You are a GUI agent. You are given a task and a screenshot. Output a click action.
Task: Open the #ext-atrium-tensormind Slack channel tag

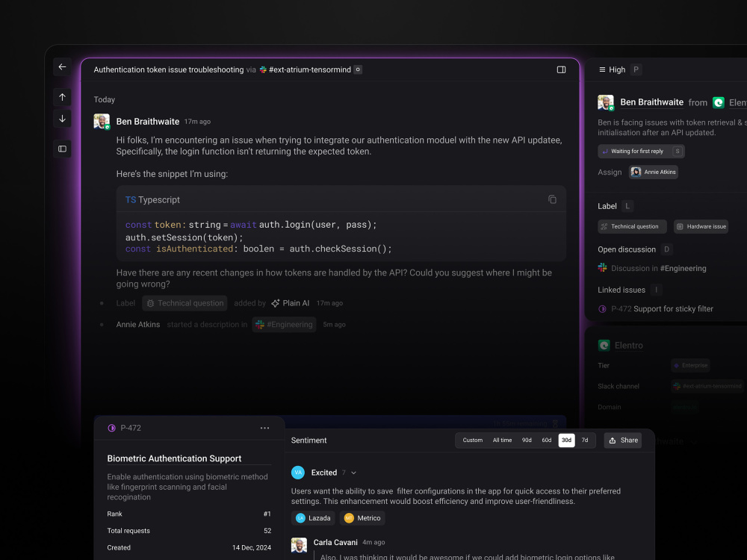(x=707, y=386)
